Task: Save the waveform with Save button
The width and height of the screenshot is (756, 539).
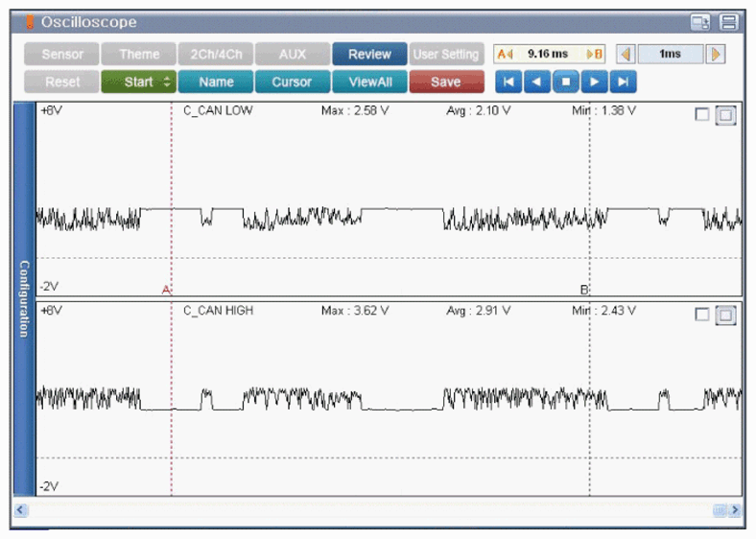Action: [446, 82]
